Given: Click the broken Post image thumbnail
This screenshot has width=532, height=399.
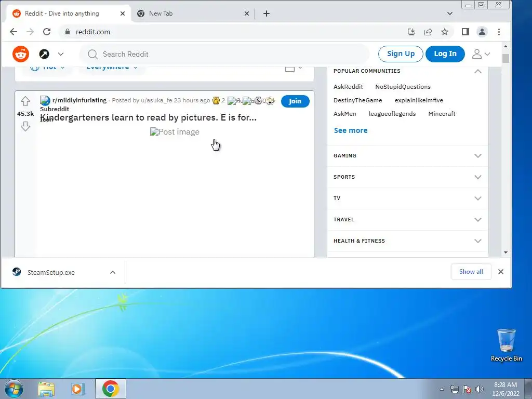Looking at the screenshot, I should tap(175, 132).
